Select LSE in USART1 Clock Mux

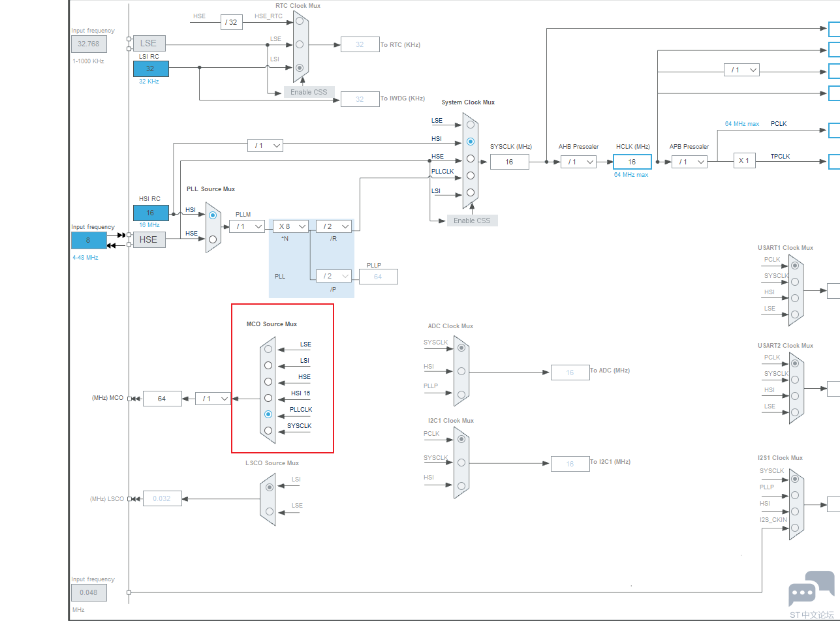(x=795, y=314)
